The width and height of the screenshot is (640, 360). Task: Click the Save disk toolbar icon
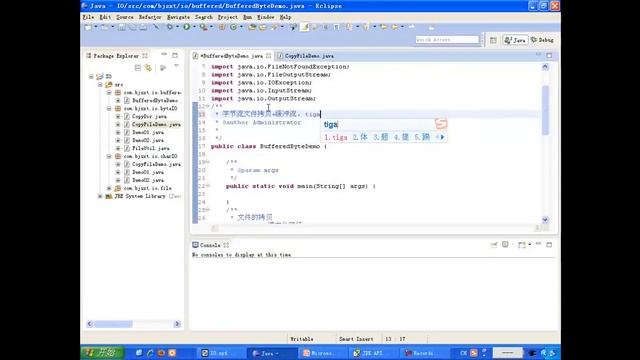coord(122,27)
